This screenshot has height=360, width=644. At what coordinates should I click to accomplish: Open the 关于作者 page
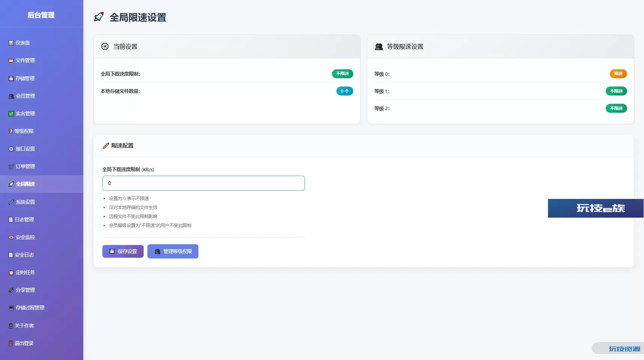(24, 326)
